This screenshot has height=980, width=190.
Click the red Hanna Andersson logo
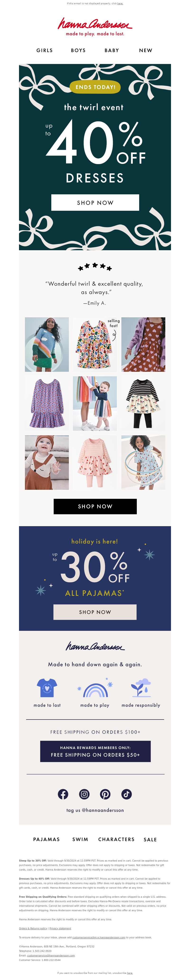coord(95,27)
